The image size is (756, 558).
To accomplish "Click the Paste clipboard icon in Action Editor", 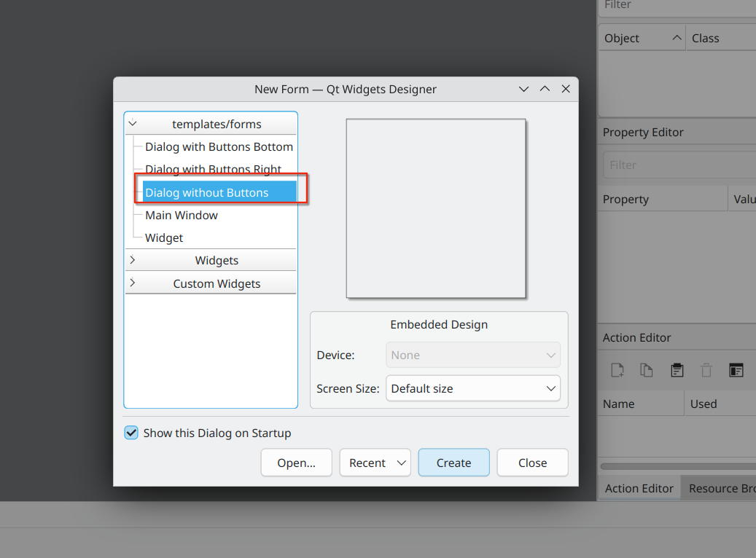I will [677, 370].
